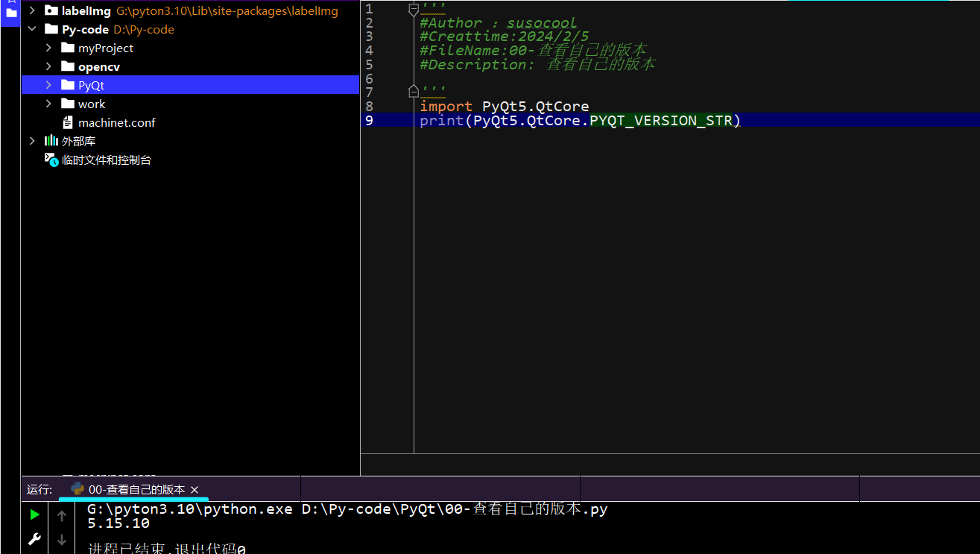Click the 5.15.10 output line

click(x=118, y=523)
